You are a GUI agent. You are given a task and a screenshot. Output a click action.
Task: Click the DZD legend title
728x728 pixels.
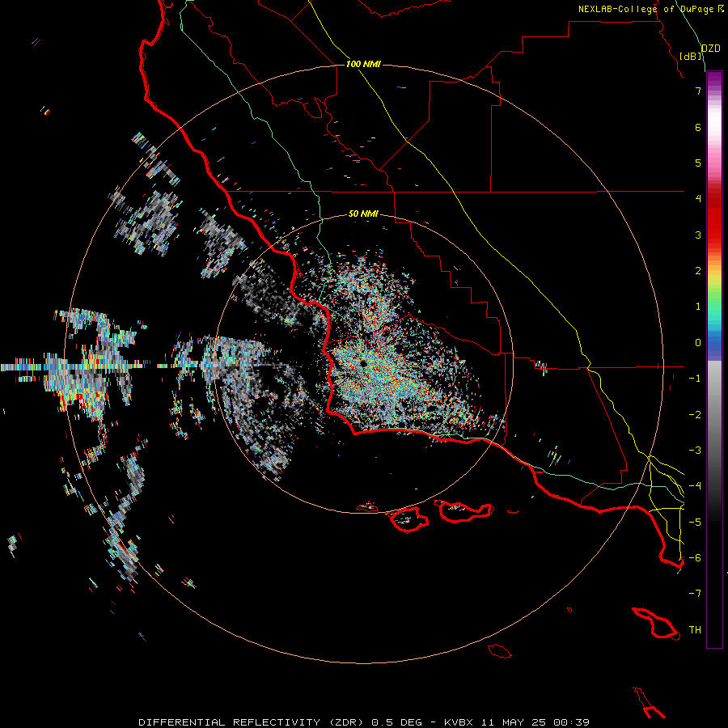coord(710,49)
